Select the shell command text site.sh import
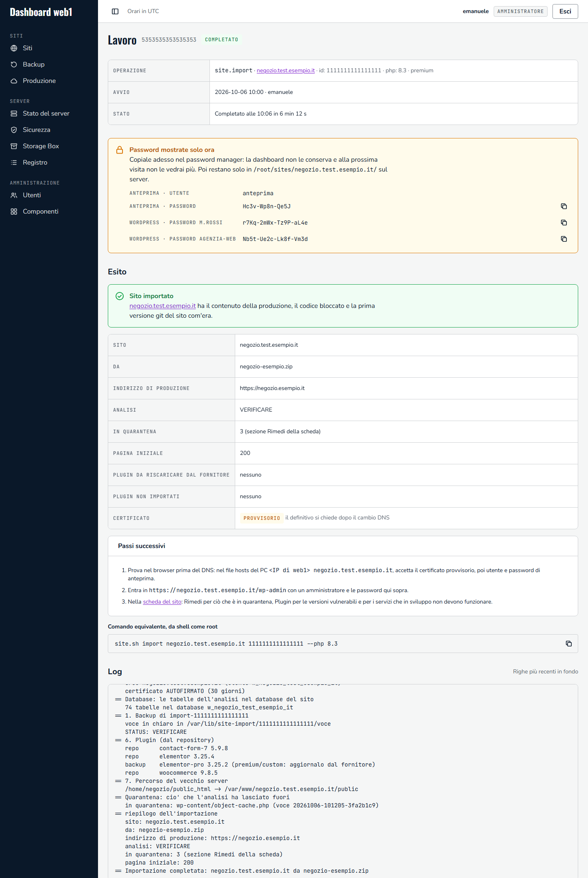 tap(226, 644)
